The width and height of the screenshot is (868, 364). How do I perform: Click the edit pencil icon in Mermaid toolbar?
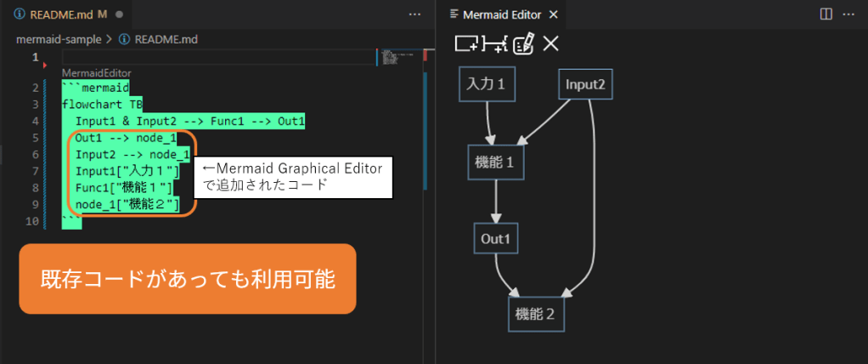523,44
